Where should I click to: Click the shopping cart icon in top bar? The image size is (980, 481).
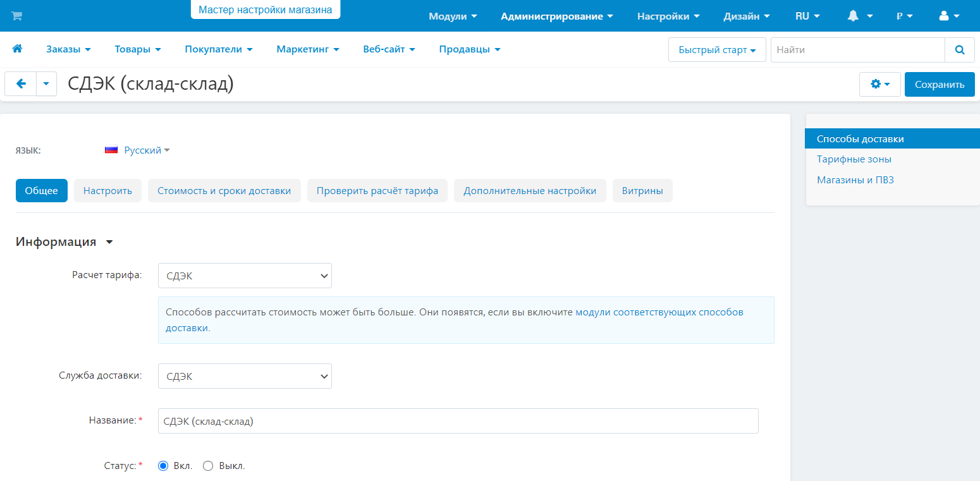coord(16,16)
